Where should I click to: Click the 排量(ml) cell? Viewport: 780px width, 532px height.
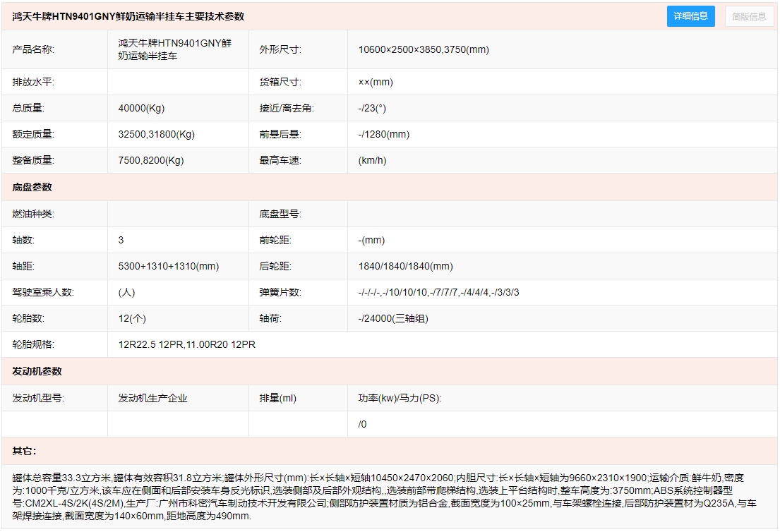click(277, 398)
